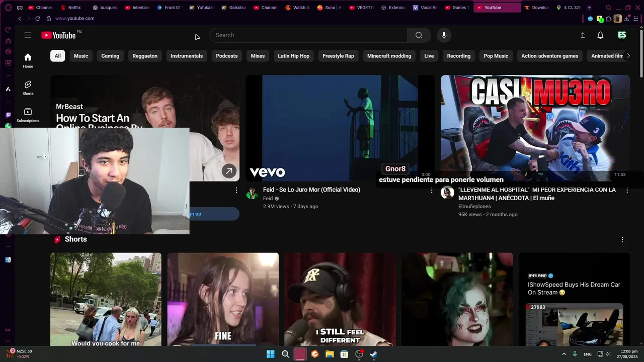Go back in the browser
The image size is (644, 362).
20,19
